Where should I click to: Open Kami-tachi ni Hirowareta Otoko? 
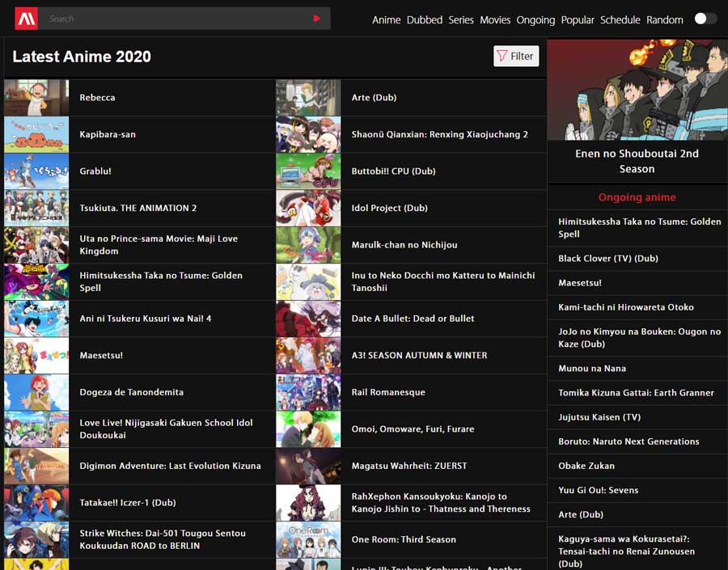point(626,307)
